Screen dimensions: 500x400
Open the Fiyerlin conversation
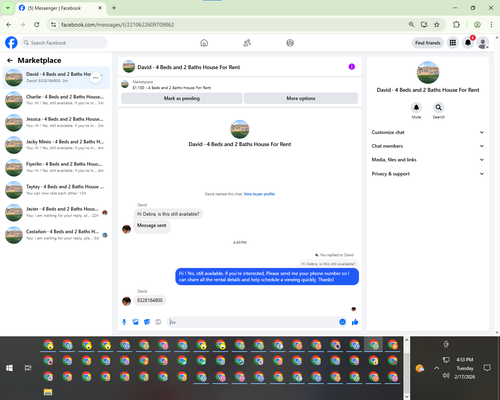56,167
